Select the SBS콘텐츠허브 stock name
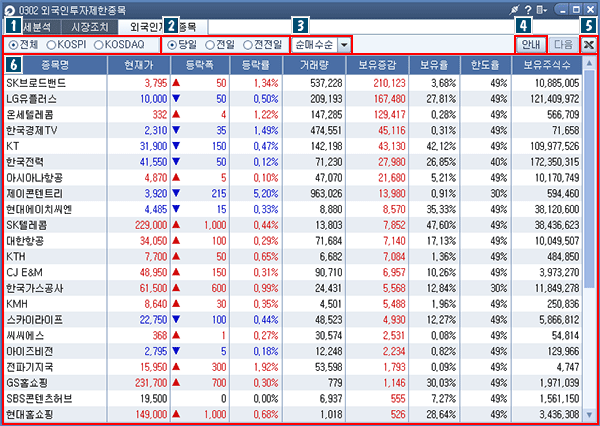Screen dimensions: 600x426 (x=39, y=399)
